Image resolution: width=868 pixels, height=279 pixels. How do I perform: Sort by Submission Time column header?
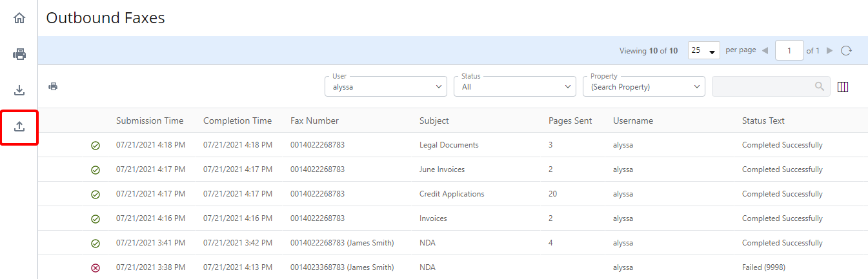coord(150,120)
